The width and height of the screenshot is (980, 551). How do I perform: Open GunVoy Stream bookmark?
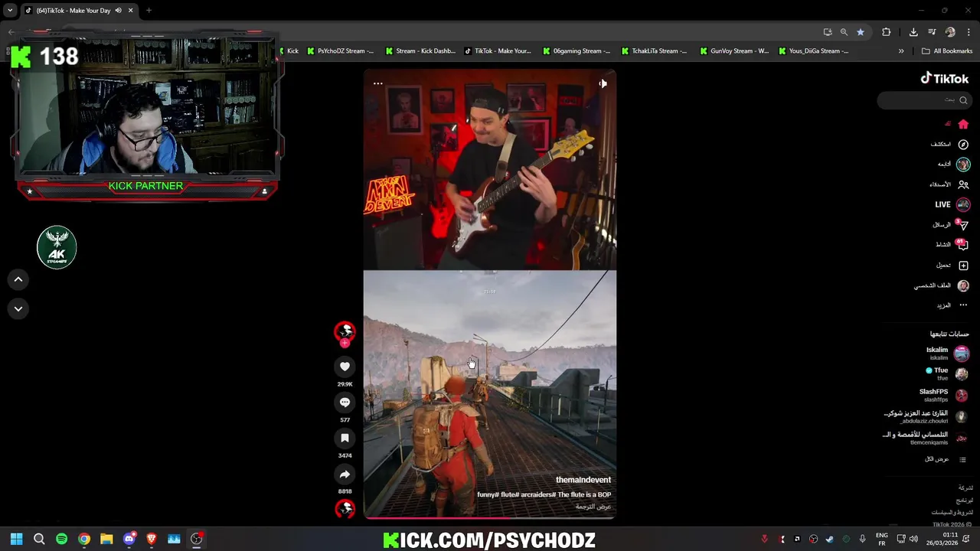(733, 51)
